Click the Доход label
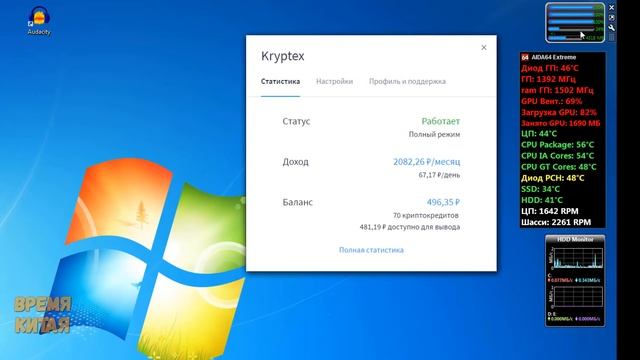 pos(296,162)
